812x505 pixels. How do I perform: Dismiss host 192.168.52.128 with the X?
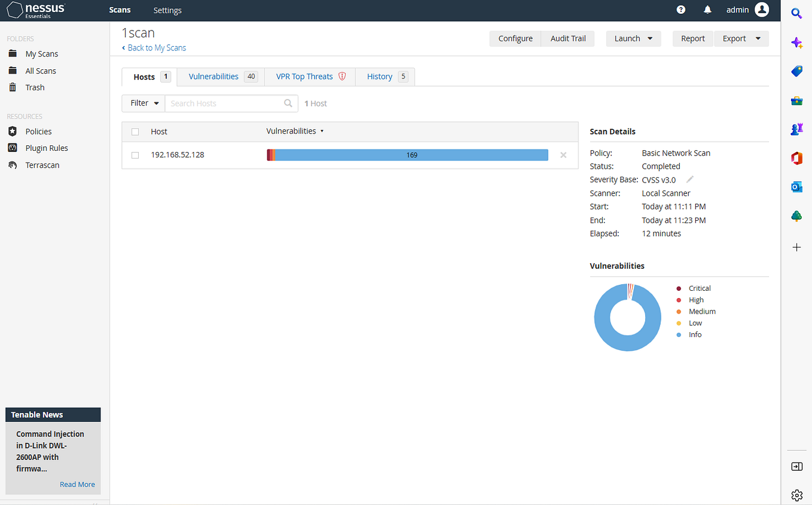point(563,154)
